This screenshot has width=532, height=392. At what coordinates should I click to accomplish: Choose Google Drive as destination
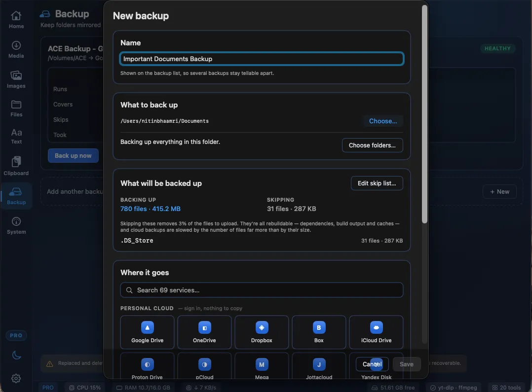[x=147, y=332]
